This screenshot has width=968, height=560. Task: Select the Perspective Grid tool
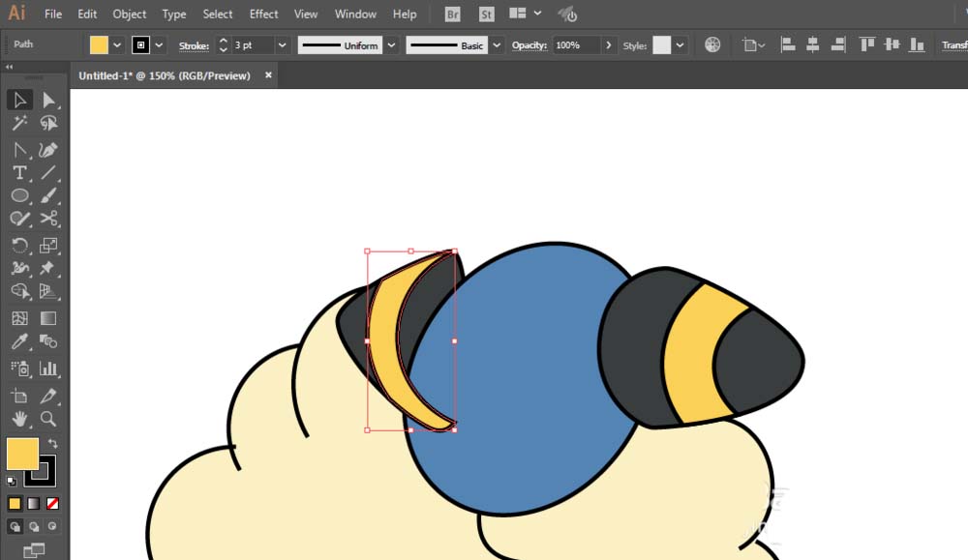point(48,291)
